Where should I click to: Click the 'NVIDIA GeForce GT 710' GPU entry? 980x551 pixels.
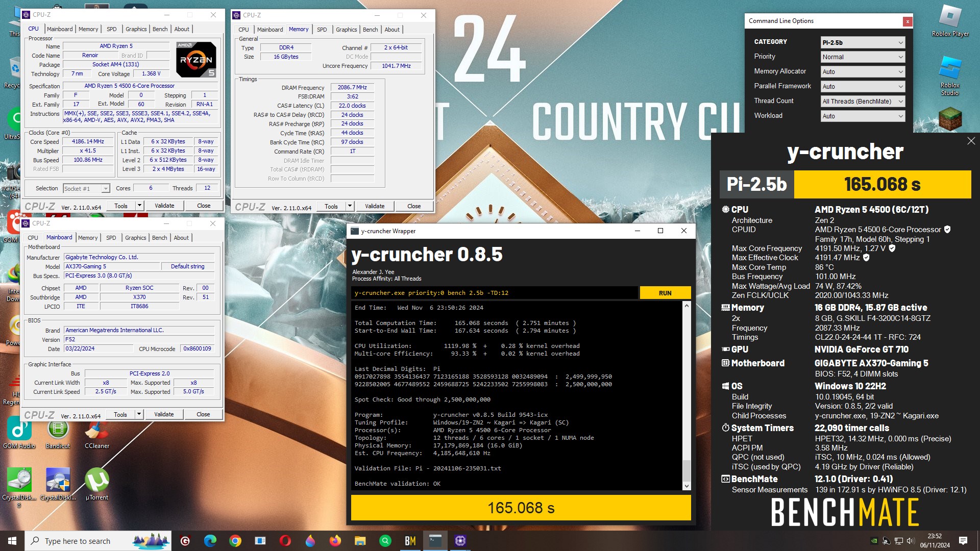pyautogui.click(x=862, y=349)
